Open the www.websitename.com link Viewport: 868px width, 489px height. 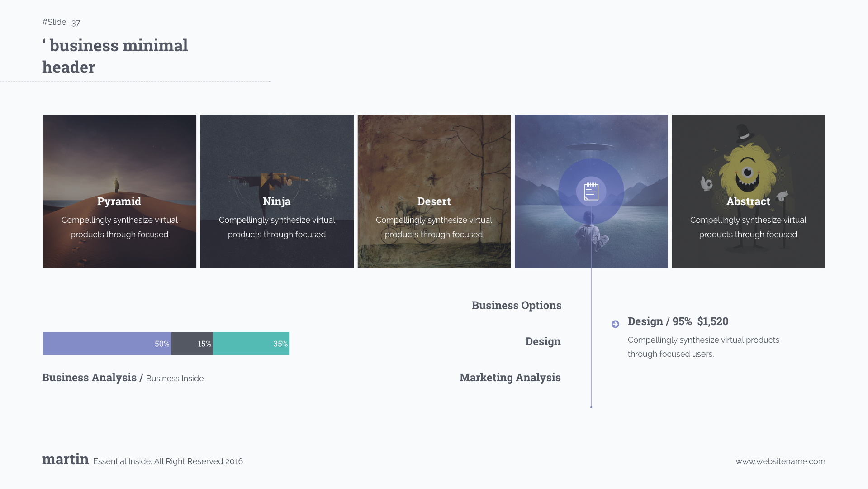780,461
